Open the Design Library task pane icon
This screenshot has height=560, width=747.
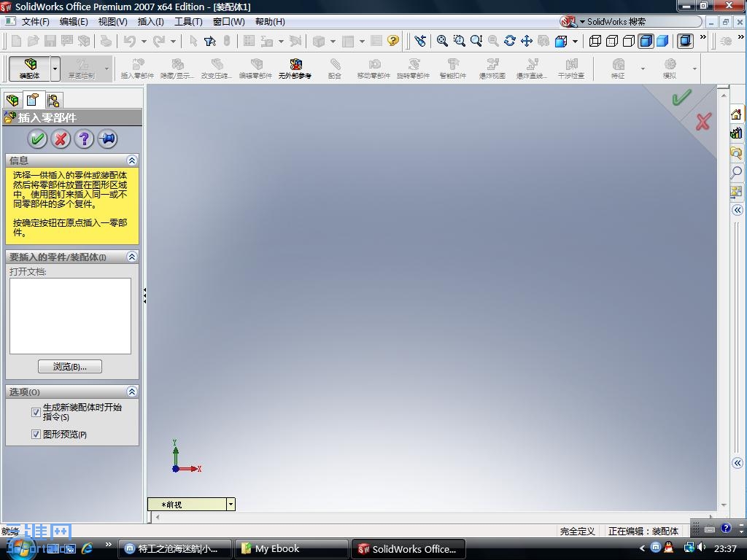click(x=736, y=133)
